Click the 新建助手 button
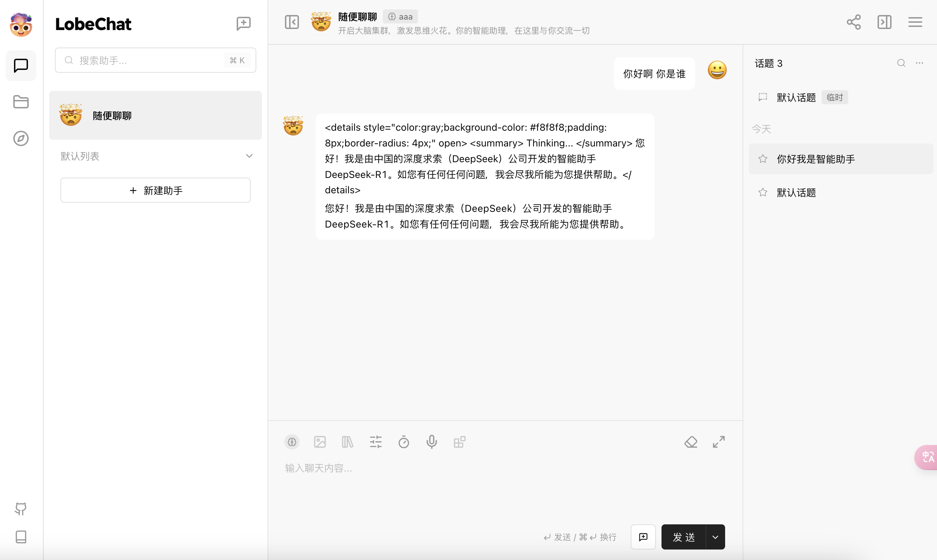The height and width of the screenshot is (560, 937). click(x=155, y=190)
